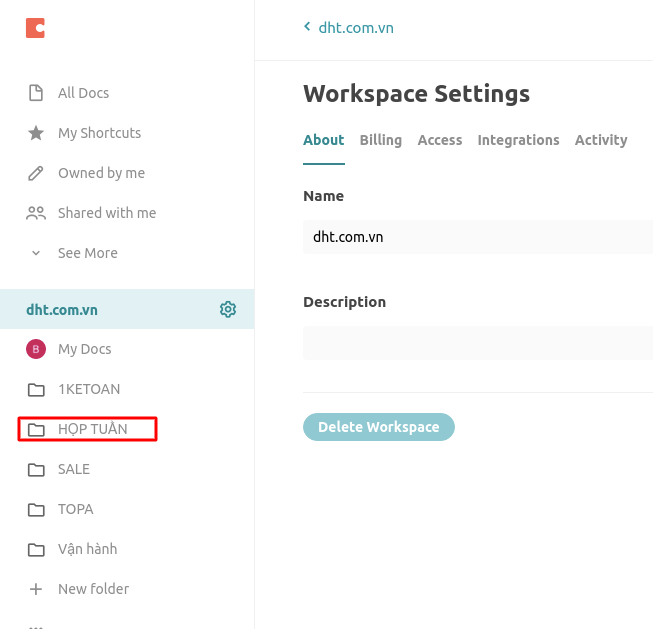Open the 1KETOAN folder

88,389
